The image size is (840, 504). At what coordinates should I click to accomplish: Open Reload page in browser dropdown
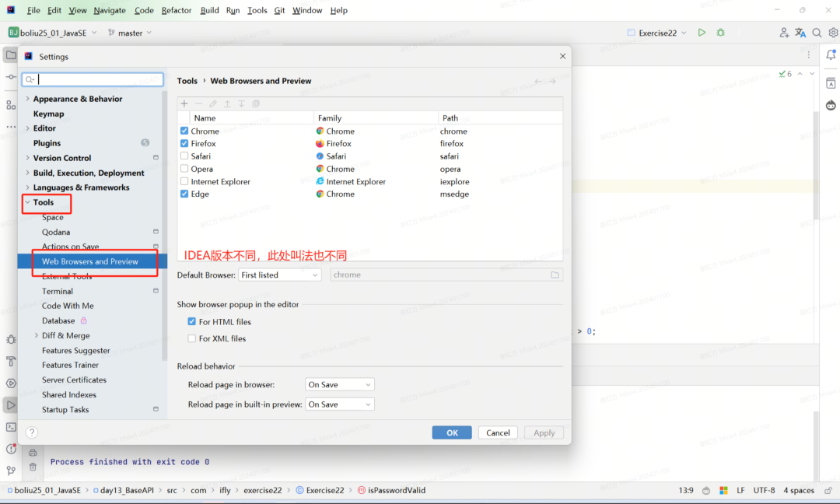[x=340, y=384]
